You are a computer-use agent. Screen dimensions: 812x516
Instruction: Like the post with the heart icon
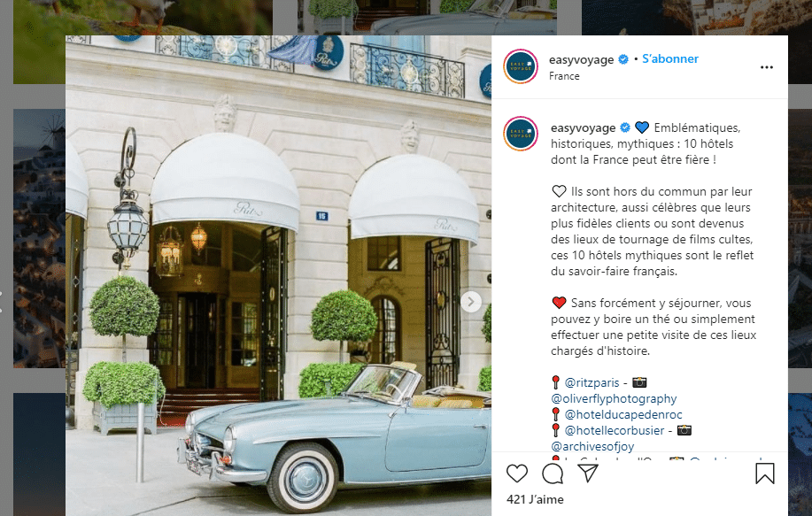click(x=517, y=473)
